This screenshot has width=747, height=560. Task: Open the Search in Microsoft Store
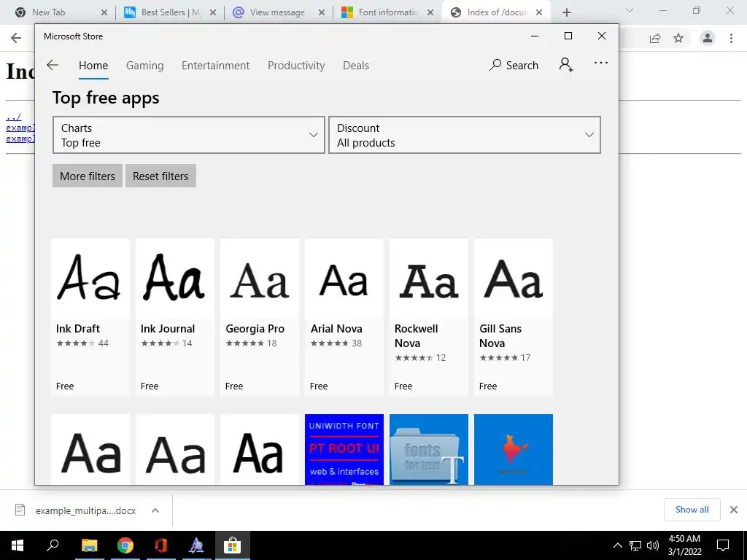tap(514, 65)
